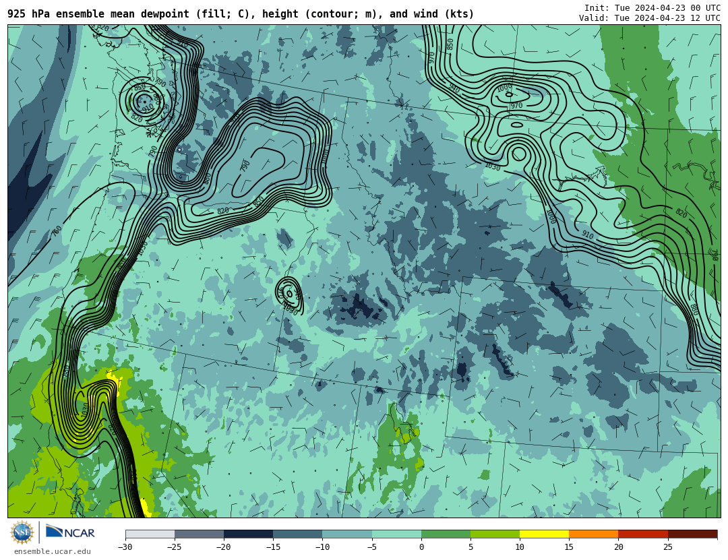Click the 'Valid: Tue 2024-04-23 12 UTC' label
This screenshot has width=728, height=560.
(x=650, y=18)
